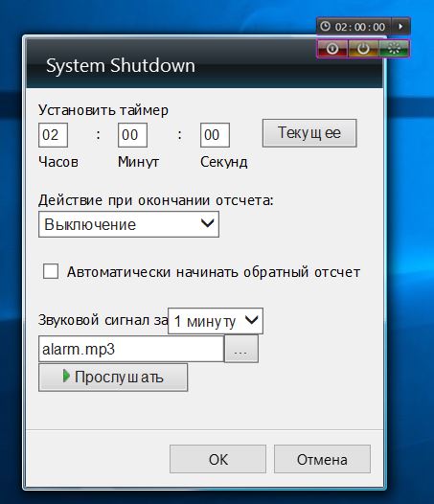Browse for sound file with … button
434x504 pixels.
240,349
